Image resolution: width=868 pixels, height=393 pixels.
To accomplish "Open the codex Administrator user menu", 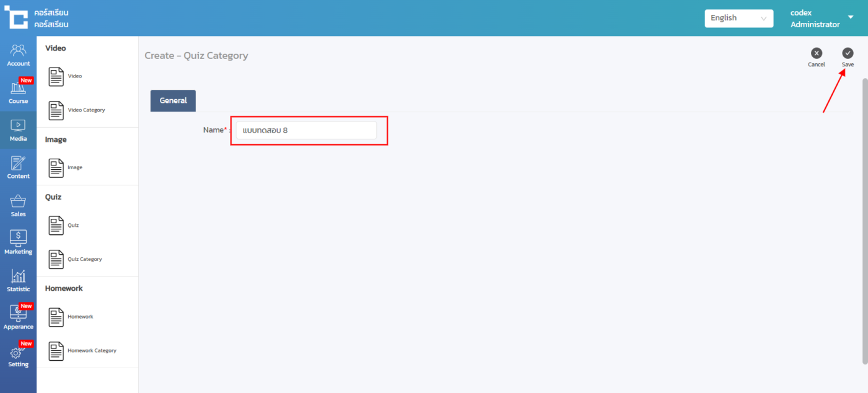I will click(821, 19).
